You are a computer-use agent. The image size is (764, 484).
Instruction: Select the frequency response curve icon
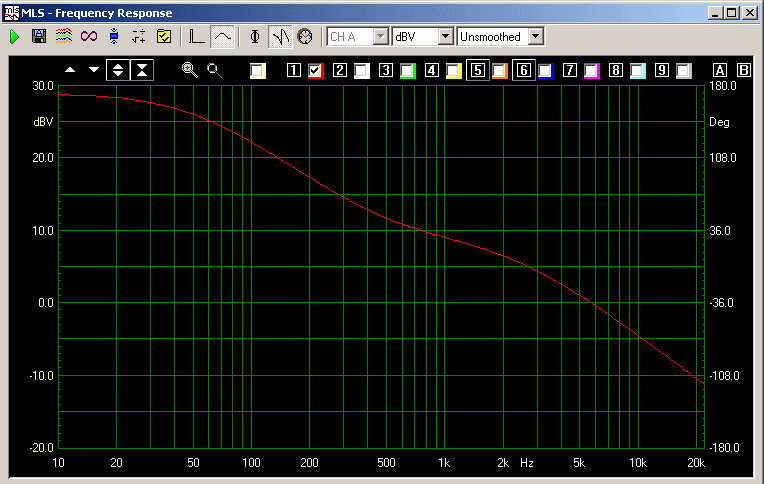(223, 36)
